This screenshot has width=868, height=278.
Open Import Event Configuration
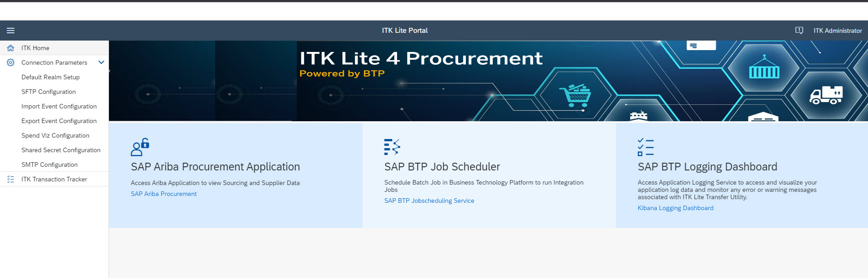pos(59,106)
